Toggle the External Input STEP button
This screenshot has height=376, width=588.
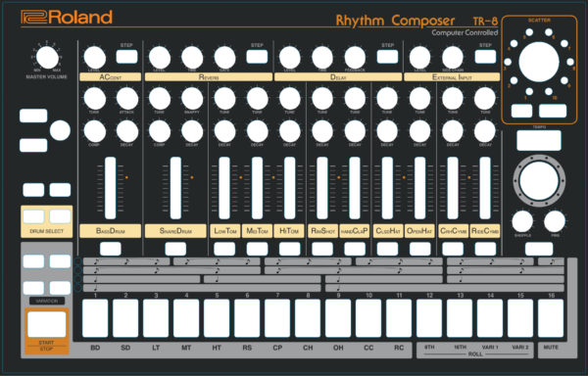point(485,57)
